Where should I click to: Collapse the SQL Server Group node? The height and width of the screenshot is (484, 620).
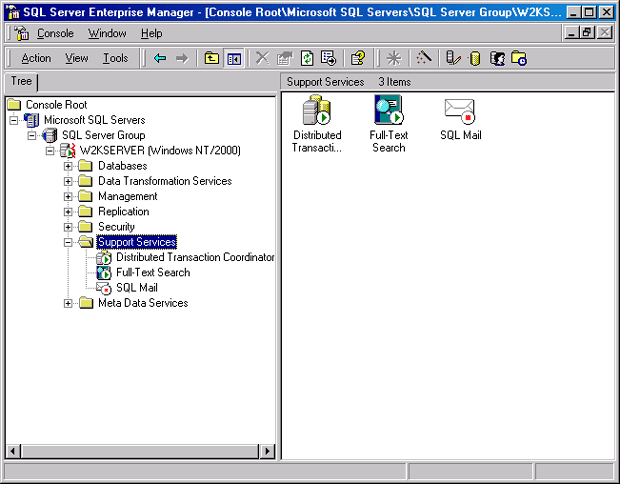click(x=32, y=136)
